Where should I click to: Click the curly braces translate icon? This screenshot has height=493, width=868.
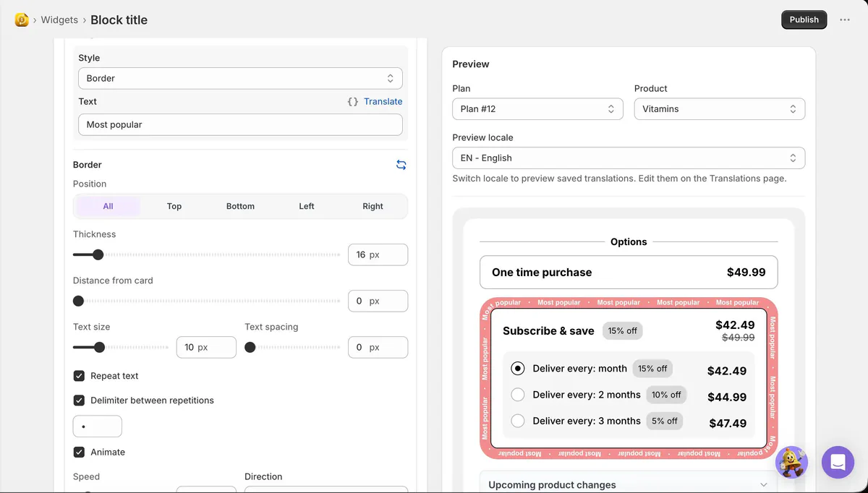(353, 102)
